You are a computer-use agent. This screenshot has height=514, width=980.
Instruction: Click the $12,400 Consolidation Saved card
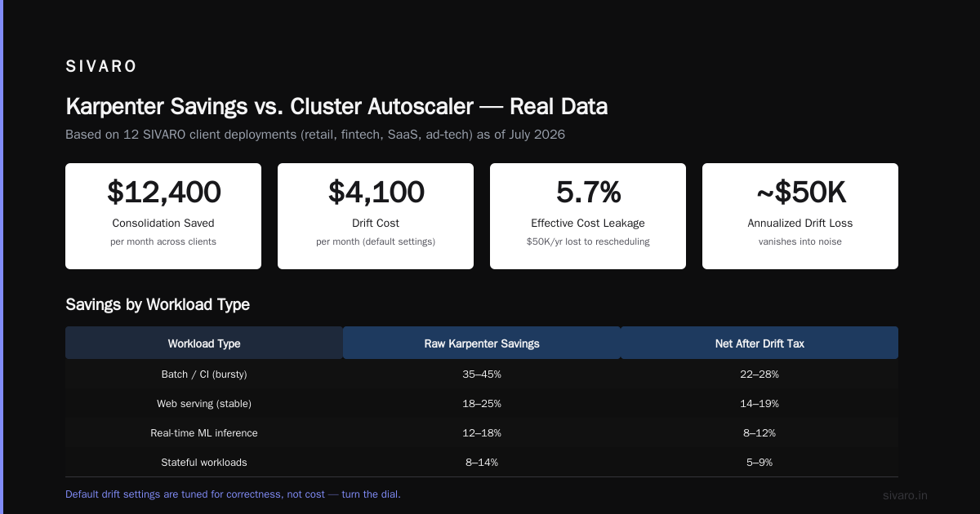pos(163,216)
